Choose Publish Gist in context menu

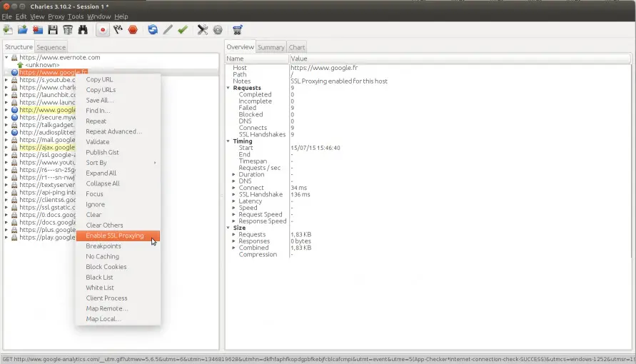click(x=118, y=153)
